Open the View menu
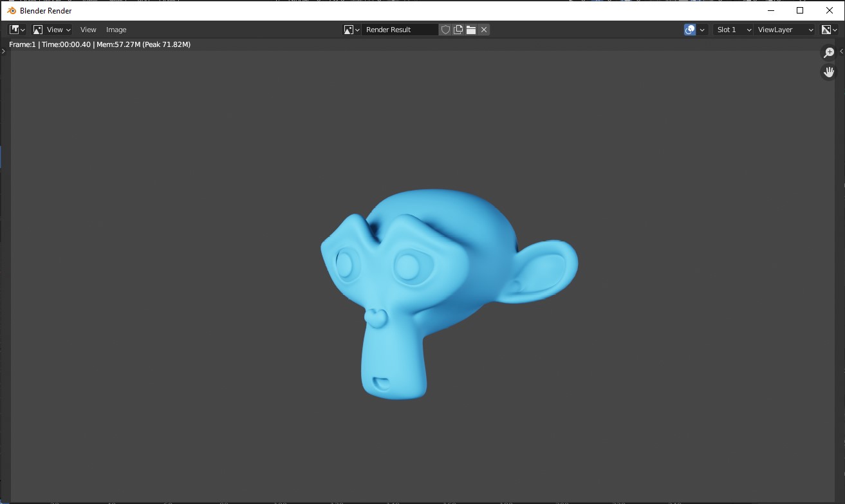The height and width of the screenshot is (504, 845). click(x=88, y=30)
